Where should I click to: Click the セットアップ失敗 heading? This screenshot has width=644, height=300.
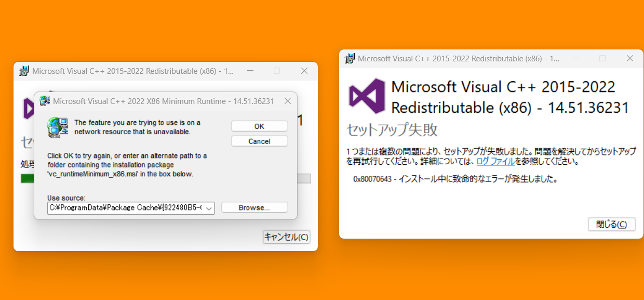click(392, 129)
